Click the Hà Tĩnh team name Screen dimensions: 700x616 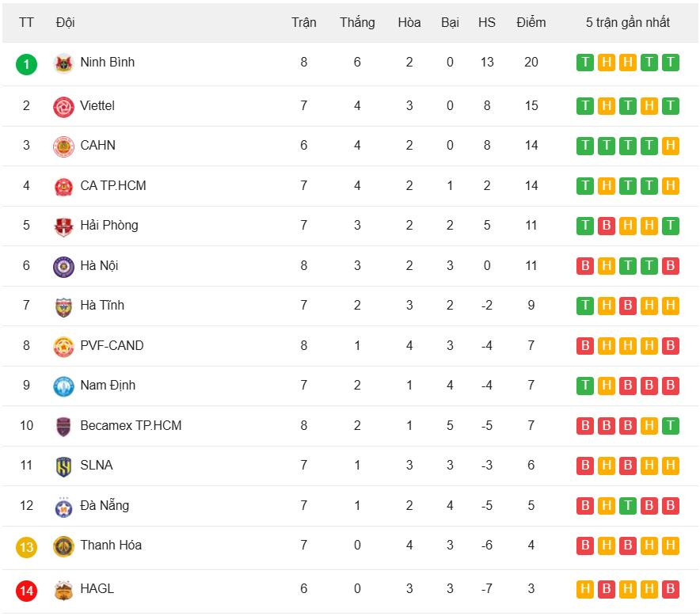tap(102, 305)
